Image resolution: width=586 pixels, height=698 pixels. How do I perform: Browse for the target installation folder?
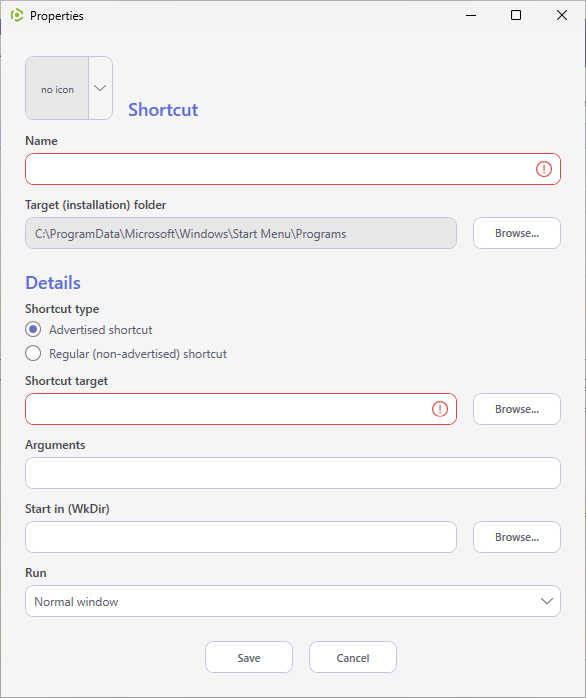coord(517,233)
